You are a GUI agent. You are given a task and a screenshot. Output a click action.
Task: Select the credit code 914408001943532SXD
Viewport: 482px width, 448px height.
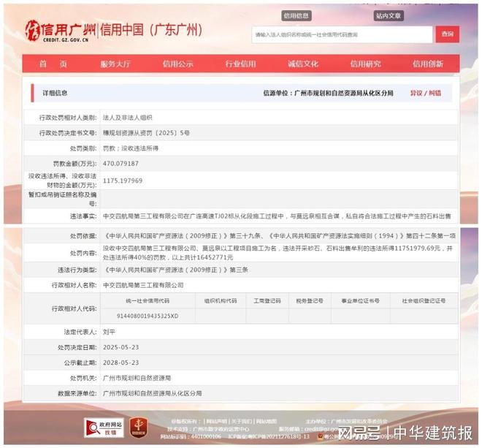pos(148,316)
